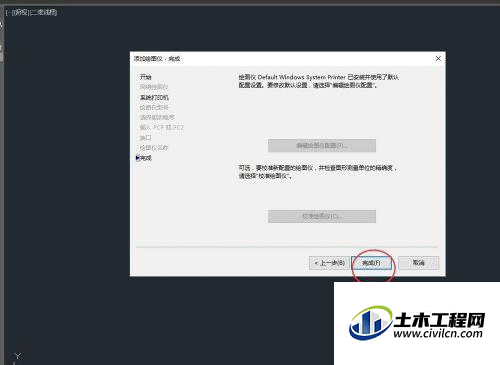Viewport: 500px width, 365px height.
Task: Open the 俯视 view controls menu
Action: [21, 12]
